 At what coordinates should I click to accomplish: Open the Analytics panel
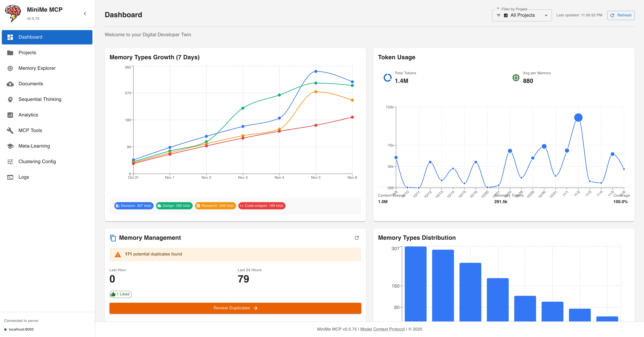(28, 115)
